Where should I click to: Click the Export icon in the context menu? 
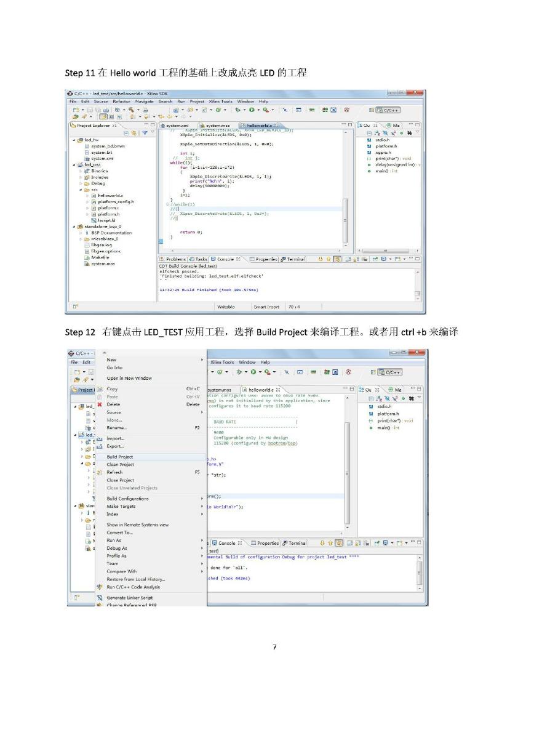100,446
